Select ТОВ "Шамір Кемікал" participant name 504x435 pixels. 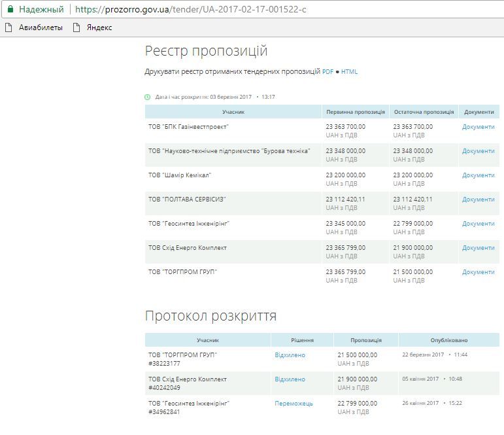coord(180,175)
